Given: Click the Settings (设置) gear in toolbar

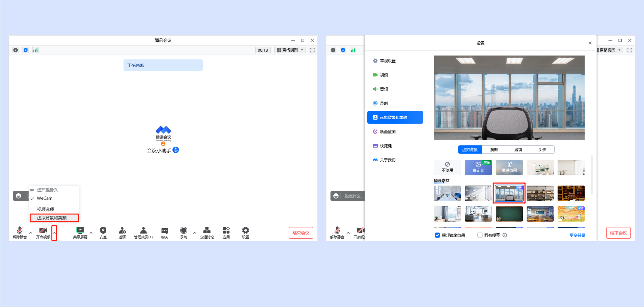Looking at the screenshot, I should [x=245, y=230].
